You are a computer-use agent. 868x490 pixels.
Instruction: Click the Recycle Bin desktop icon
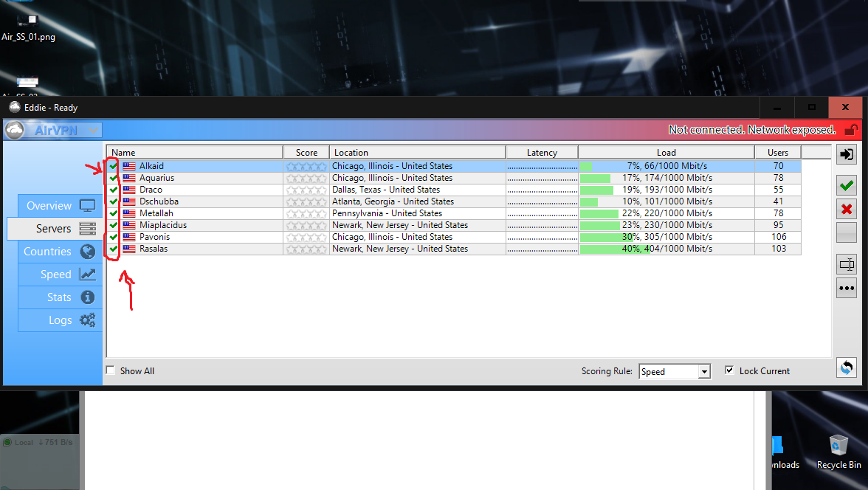pyautogui.click(x=838, y=452)
